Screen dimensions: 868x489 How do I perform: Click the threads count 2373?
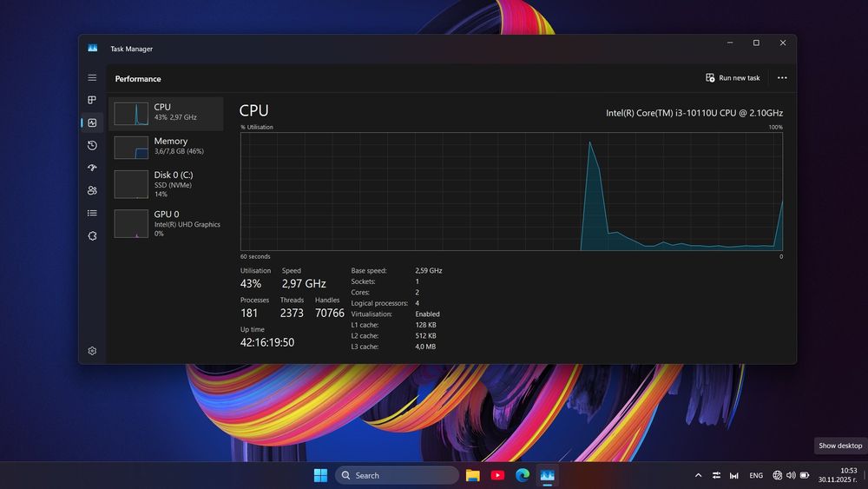coord(292,313)
